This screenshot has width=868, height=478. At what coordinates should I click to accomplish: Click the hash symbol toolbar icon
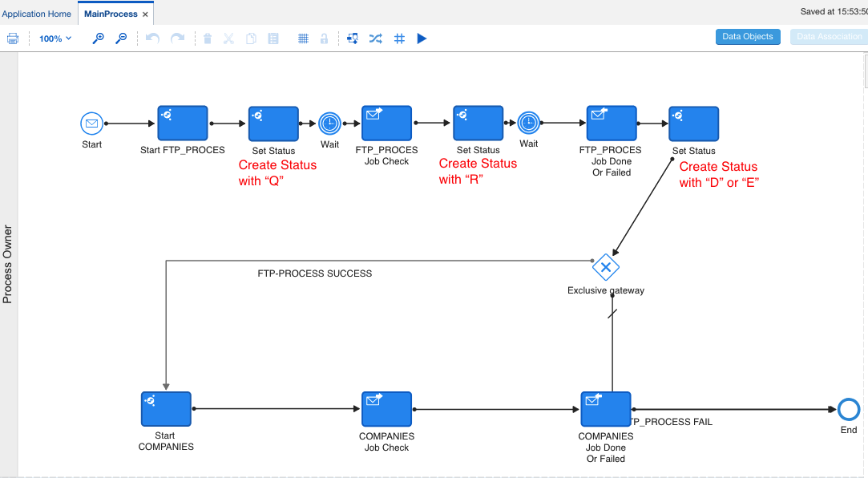tap(399, 38)
